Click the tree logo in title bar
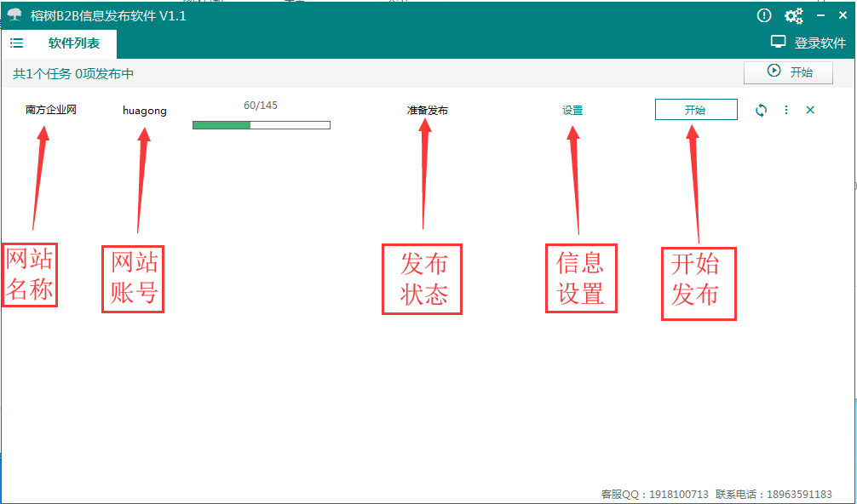857x504 pixels. point(14,15)
